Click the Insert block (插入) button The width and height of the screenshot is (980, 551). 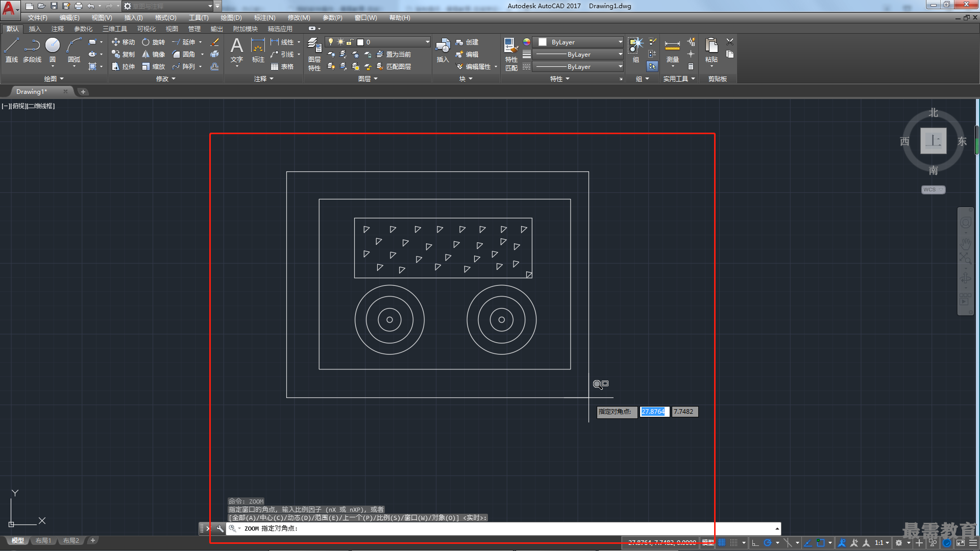pyautogui.click(x=443, y=51)
